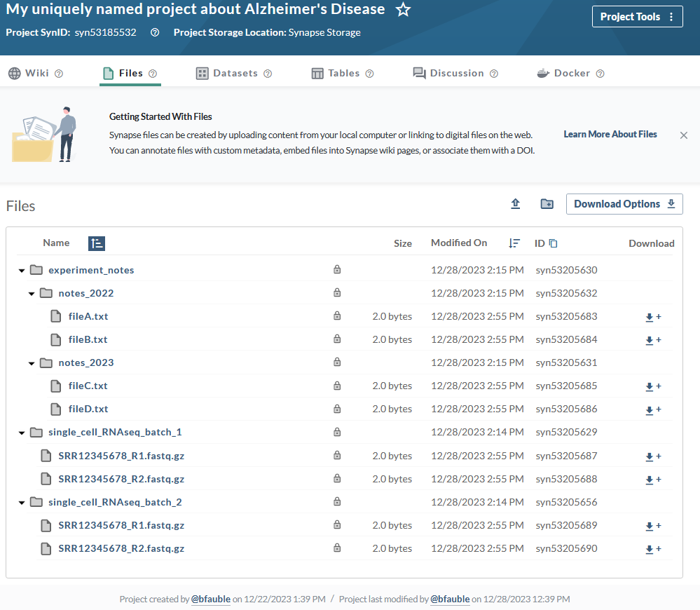Switch to the Discussion tab
The width and height of the screenshot is (700, 610).
[x=455, y=73]
